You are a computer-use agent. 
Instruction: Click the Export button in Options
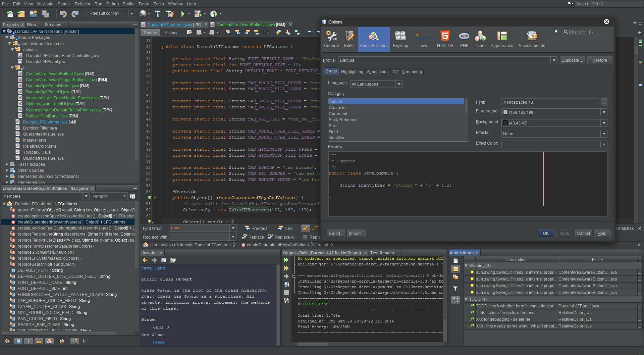(x=336, y=233)
